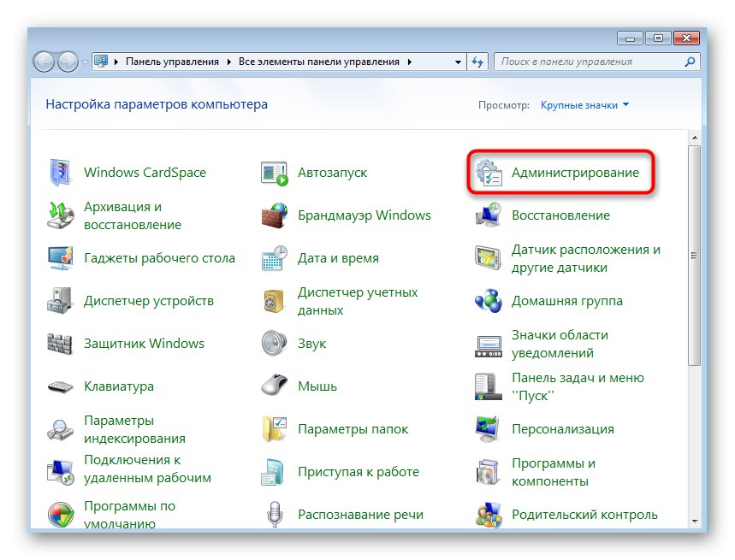Open Параметры папок
This screenshot has width=735, height=560.
(x=354, y=428)
